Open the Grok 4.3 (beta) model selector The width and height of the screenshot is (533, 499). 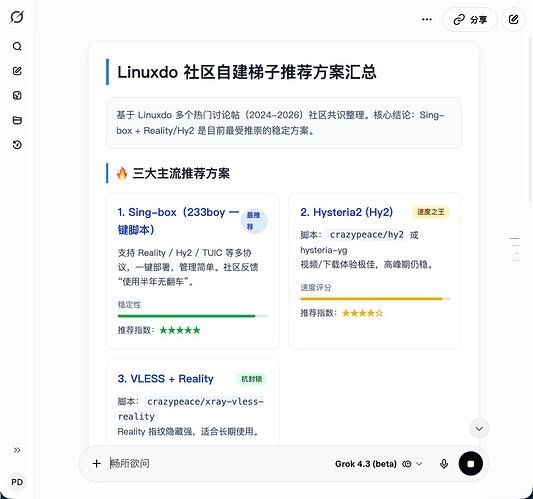point(379,464)
